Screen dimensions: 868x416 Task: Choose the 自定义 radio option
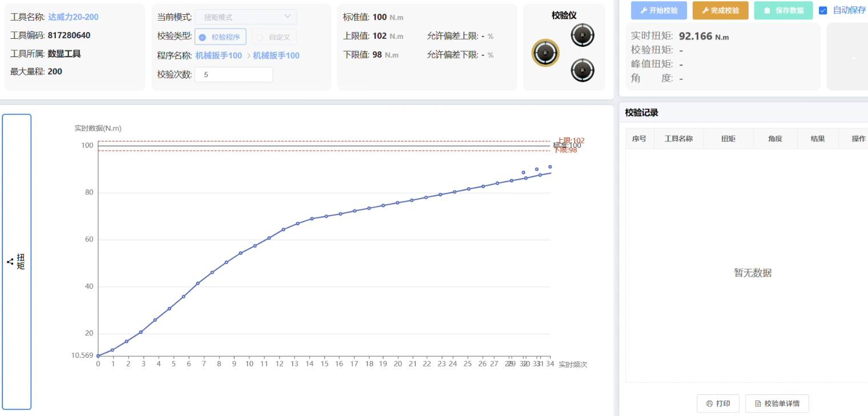(x=260, y=37)
